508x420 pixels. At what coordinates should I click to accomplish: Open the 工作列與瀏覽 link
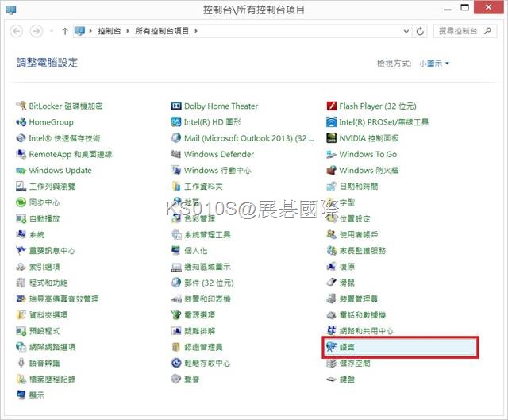coord(52,186)
